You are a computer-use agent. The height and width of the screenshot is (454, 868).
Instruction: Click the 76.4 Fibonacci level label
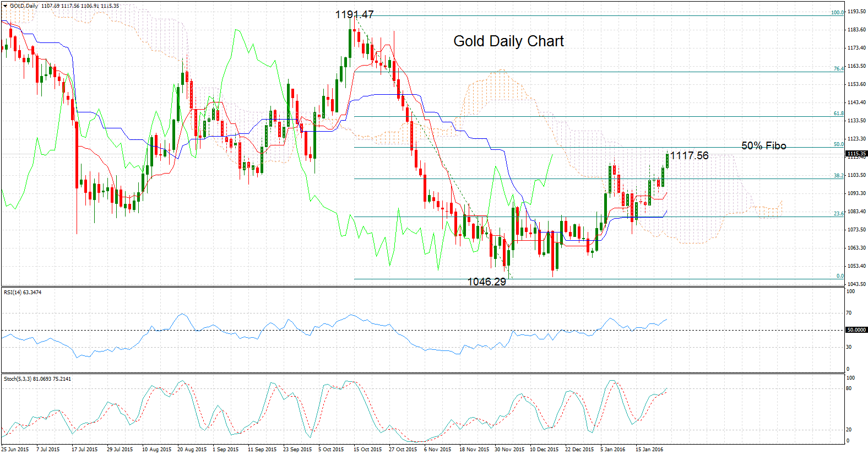pyautogui.click(x=838, y=69)
